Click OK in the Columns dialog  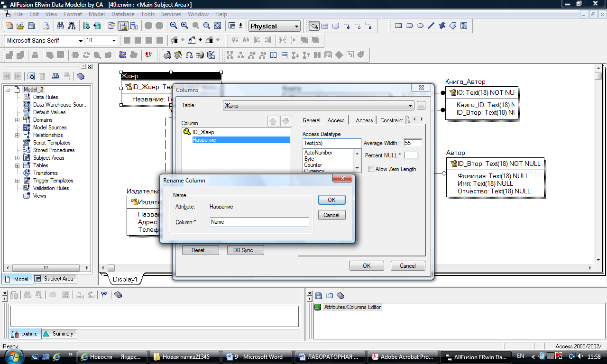pos(367,266)
